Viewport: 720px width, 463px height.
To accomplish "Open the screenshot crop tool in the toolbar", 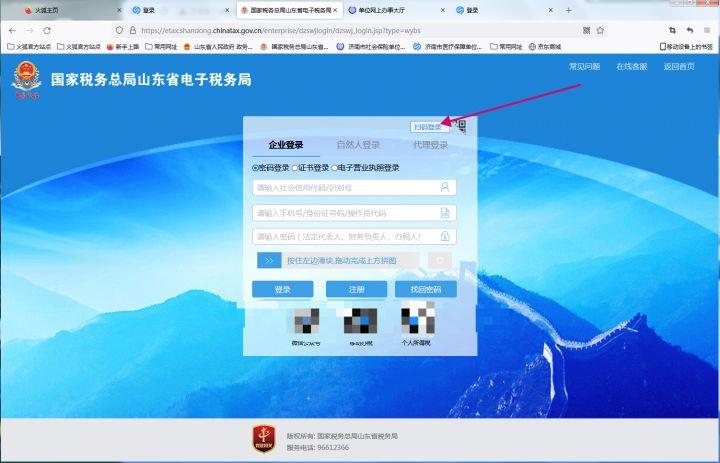I will point(673,30).
